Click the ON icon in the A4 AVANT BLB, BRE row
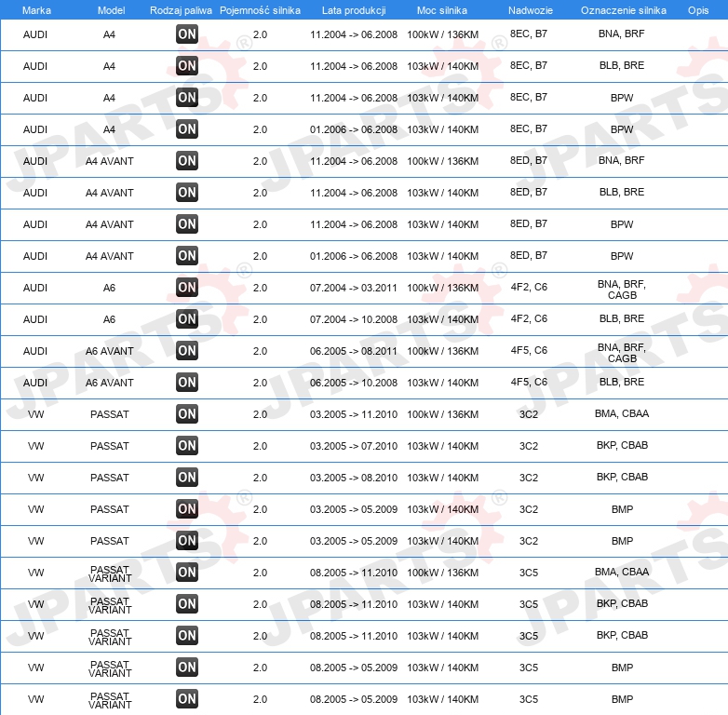 187,192
